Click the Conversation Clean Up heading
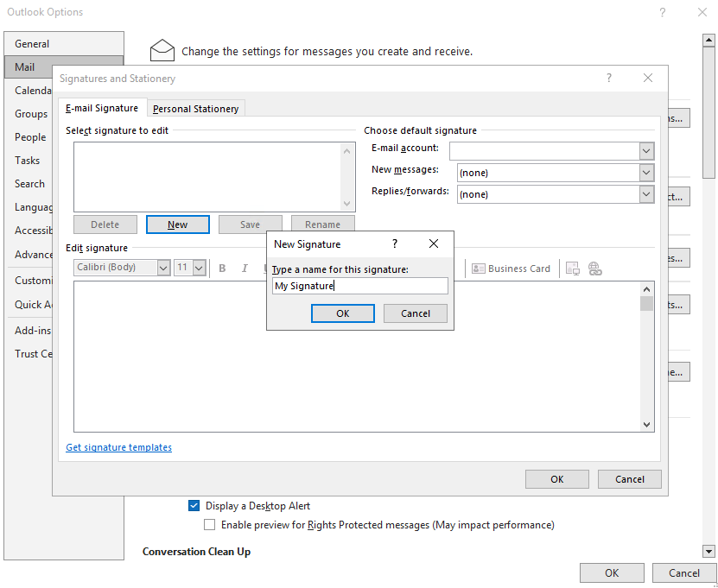Image resolution: width=718 pixels, height=588 pixels. coord(196,552)
